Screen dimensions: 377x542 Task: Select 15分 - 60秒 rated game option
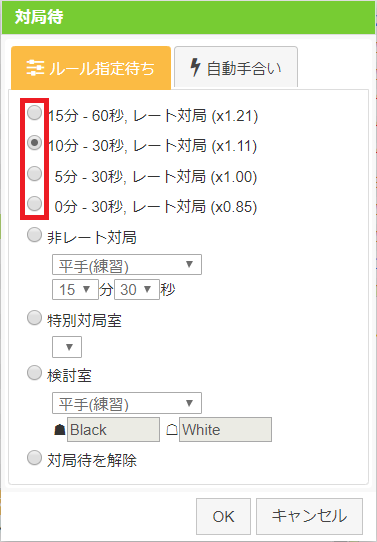(x=34, y=113)
